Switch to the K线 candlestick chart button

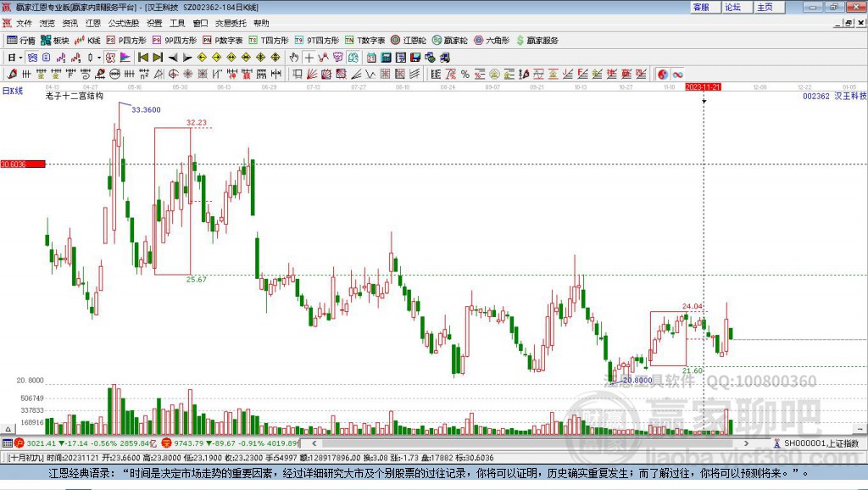pyautogui.click(x=87, y=41)
